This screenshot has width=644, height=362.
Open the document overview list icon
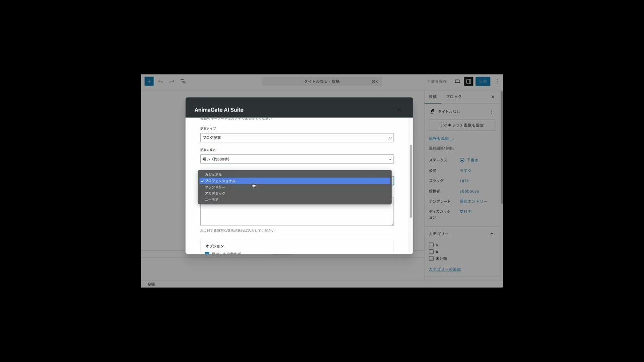point(183,81)
